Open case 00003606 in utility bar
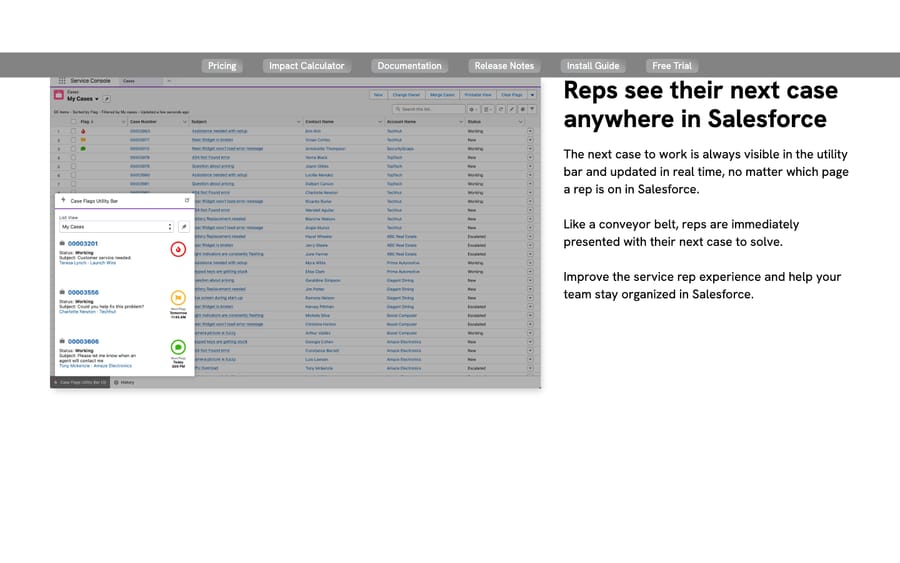This screenshot has height=563, width=900. click(83, 341)
